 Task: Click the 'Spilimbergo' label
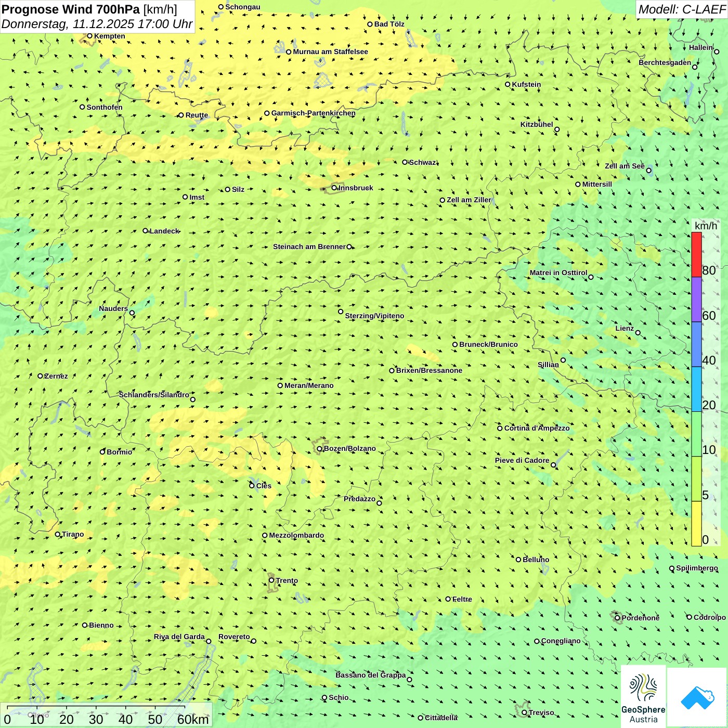(x=697, y=568)
